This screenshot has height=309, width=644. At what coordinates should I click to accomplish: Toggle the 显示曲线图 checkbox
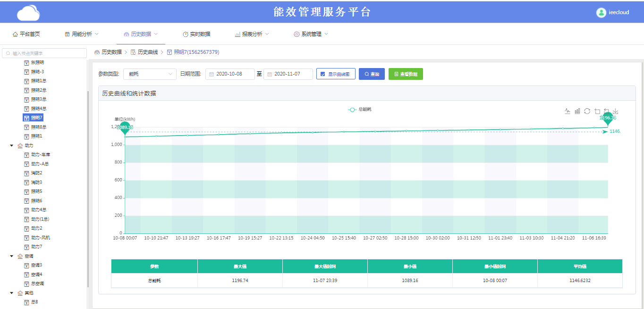[x=323, y=74]
